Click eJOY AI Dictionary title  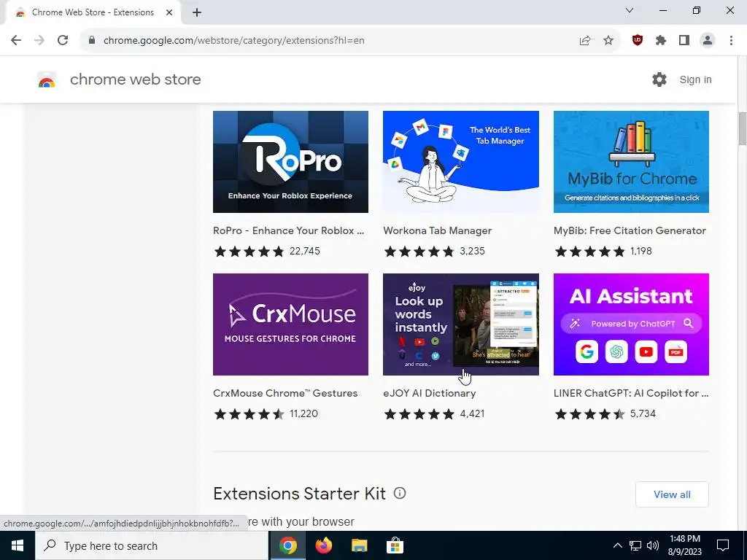click(x=429, y=393)
